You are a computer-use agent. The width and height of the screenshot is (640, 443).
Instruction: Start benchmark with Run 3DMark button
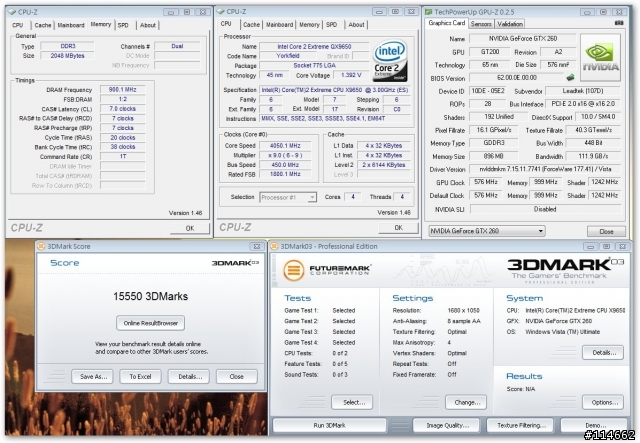(329, 425)
